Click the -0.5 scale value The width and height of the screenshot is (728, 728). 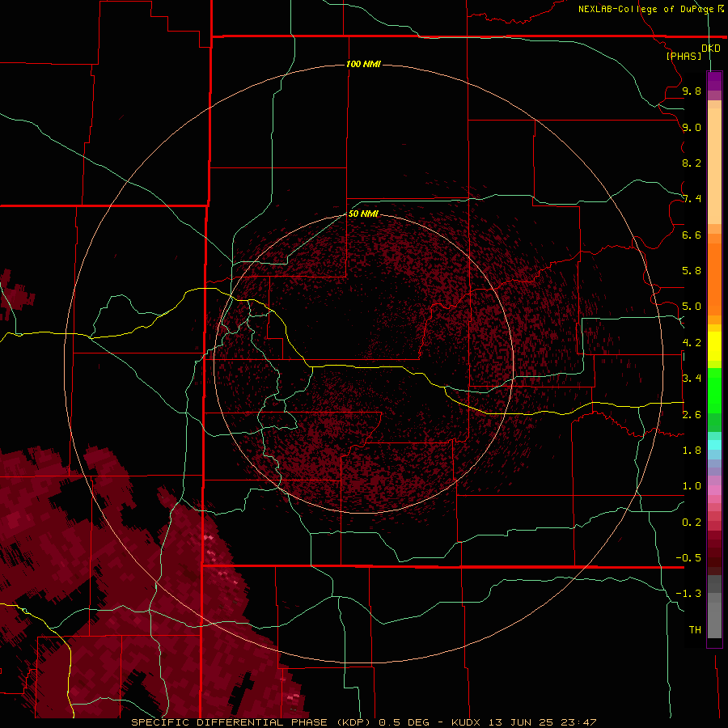click(688, 558)
